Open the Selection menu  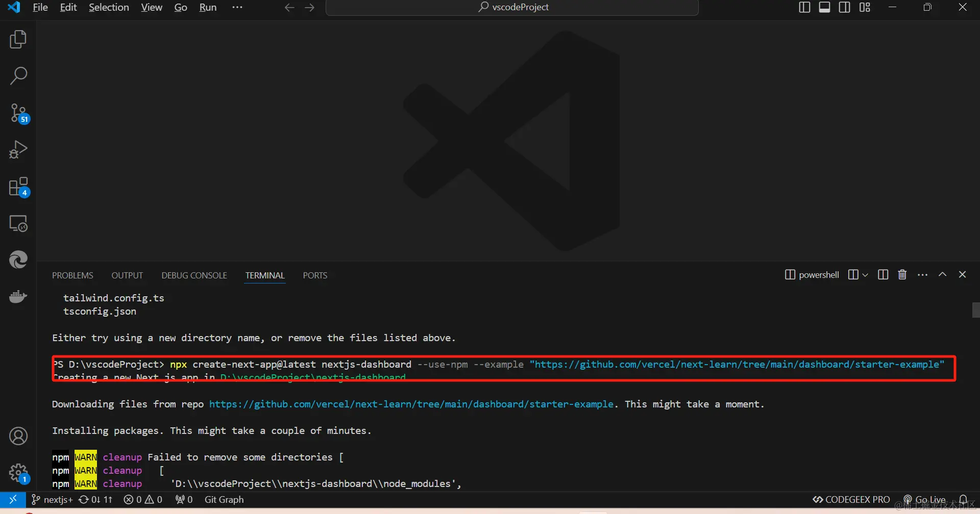[x=109, y=7]
